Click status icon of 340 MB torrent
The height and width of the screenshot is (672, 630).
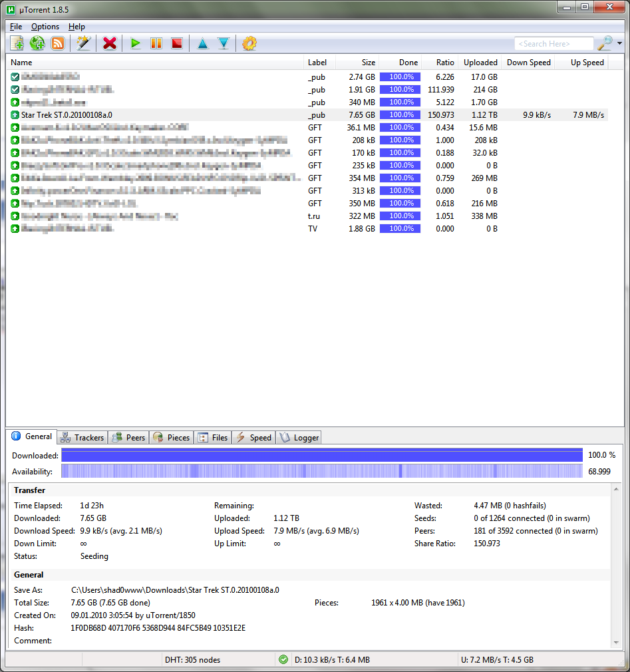pyautogui.click(x=15, y=102)
